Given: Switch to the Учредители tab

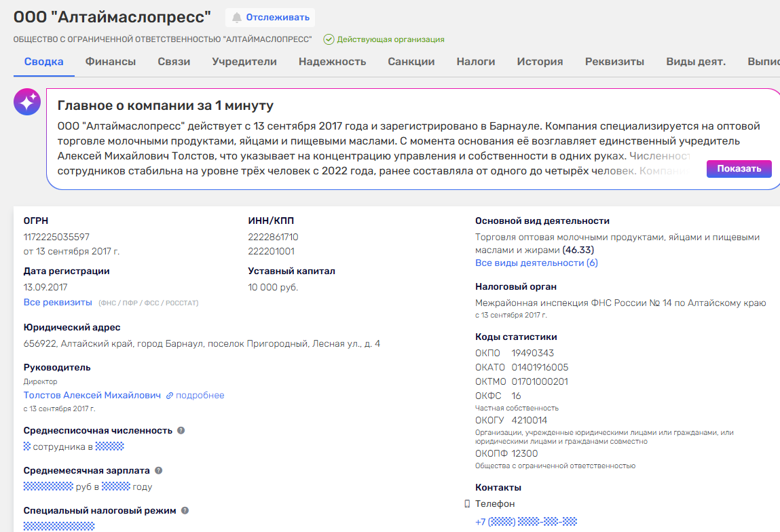Looking at the screenshot, I should point(244,62).
